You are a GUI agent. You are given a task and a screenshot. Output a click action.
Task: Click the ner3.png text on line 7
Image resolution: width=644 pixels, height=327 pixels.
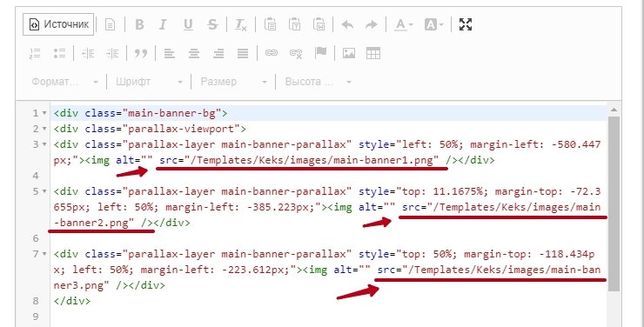(82, 285)
